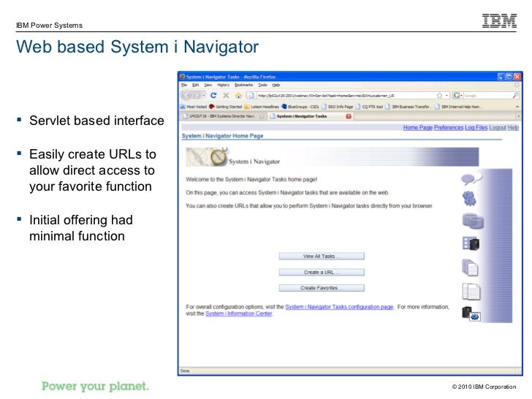The height and width of the screenshot is (399, 532).
Task: Click the page icon beside the URL
Action: pyautogui.click(x=251, y=95)
